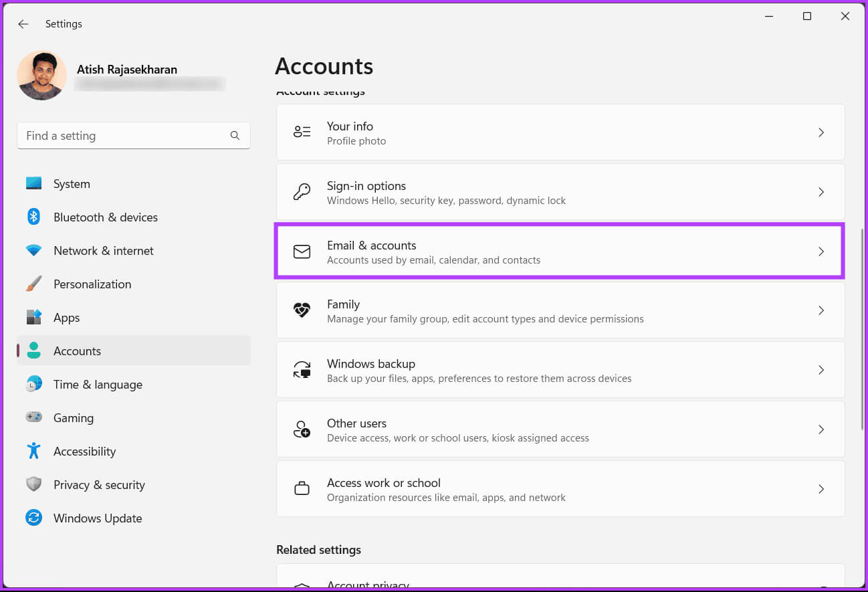The height and width of the screenshot is (592, 868).
Task: Click the Sign-in options key icon
Action: [x=302, y=192]
